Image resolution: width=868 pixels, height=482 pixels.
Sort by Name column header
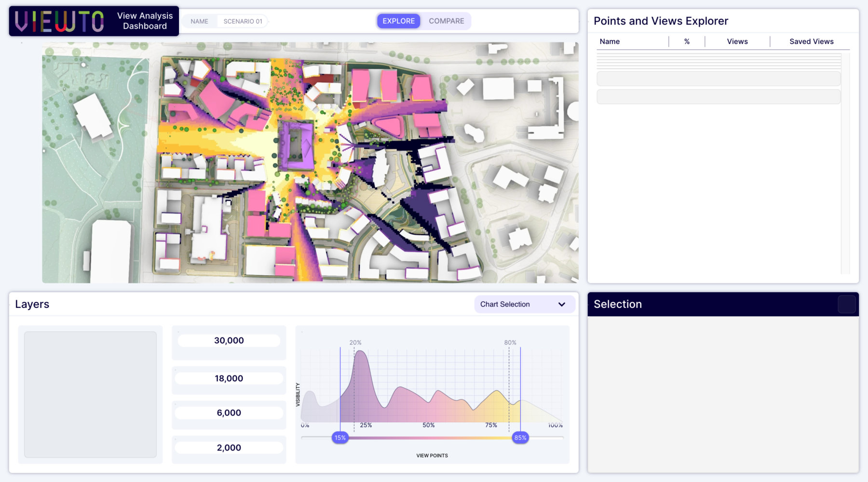[x=610, y=41]
